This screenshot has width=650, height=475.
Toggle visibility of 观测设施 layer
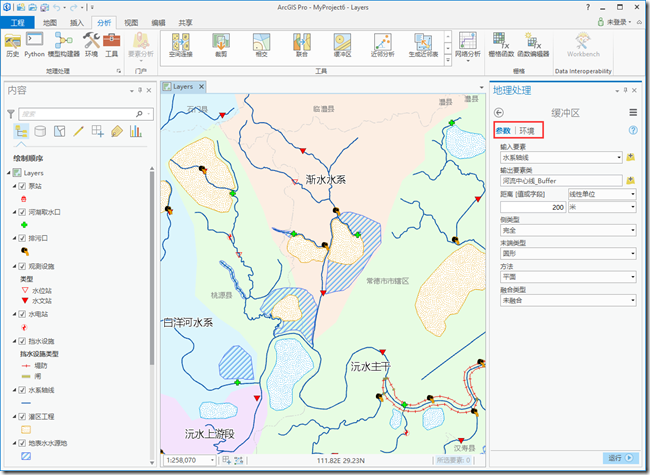coord(22,266)
